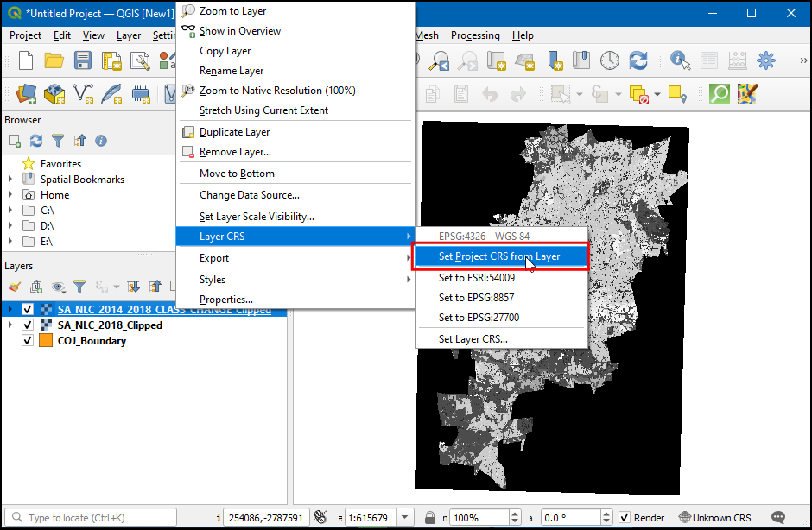812x530 pixels.
Task: Click the orange COJ_Boundary color swatch
Action: tap(46, 341)
